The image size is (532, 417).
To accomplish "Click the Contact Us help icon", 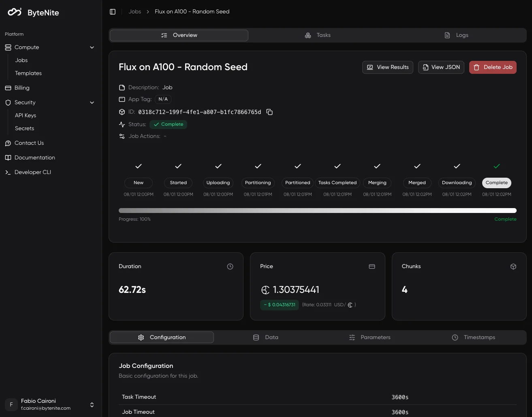I will [8, 143].
